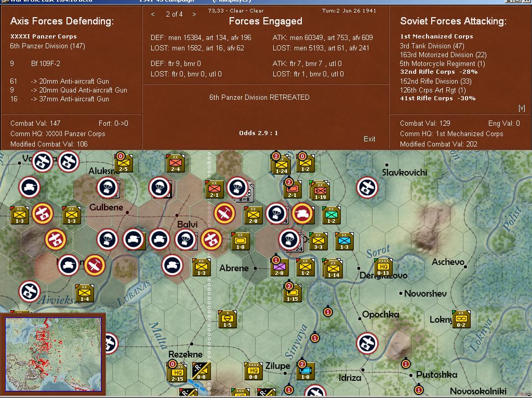Select '41st Rifle Corps -30%' heading
532x398 pixels.
click(437, 98)
